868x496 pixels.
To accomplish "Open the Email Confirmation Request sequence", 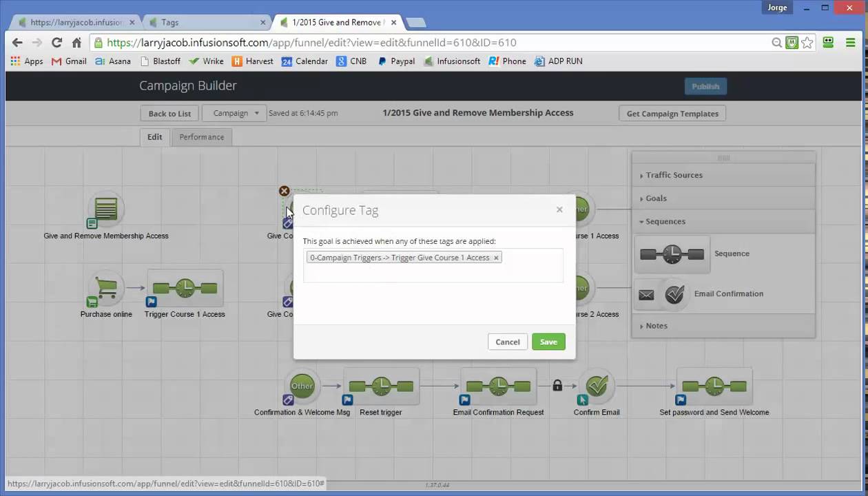I will pos(498,386).
